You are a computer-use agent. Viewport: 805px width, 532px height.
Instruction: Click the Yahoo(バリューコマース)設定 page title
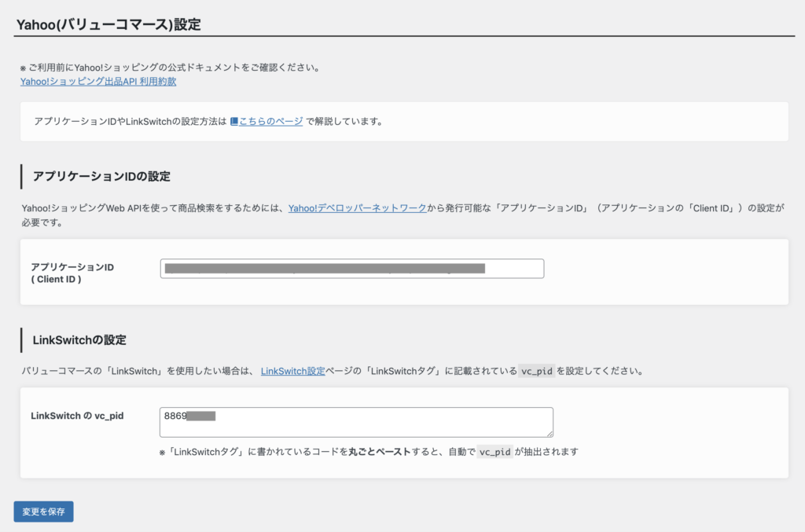pos(108,24)
